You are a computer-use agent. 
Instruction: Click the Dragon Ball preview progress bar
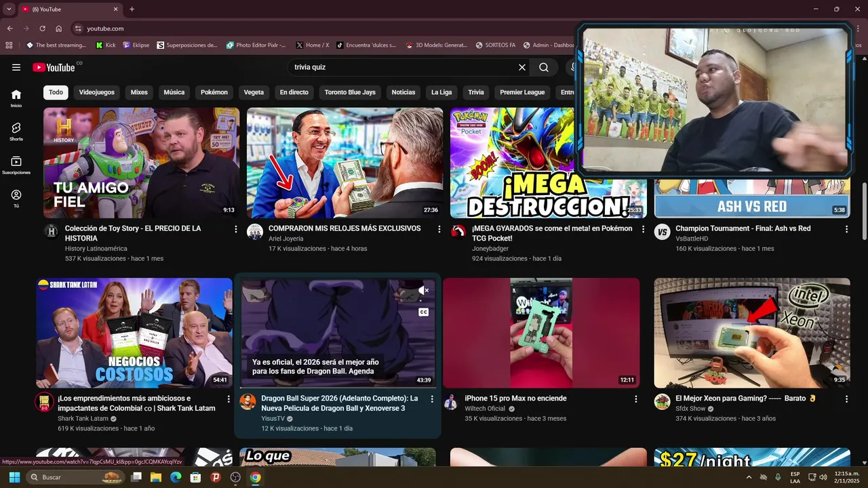(x=338, y=388)
